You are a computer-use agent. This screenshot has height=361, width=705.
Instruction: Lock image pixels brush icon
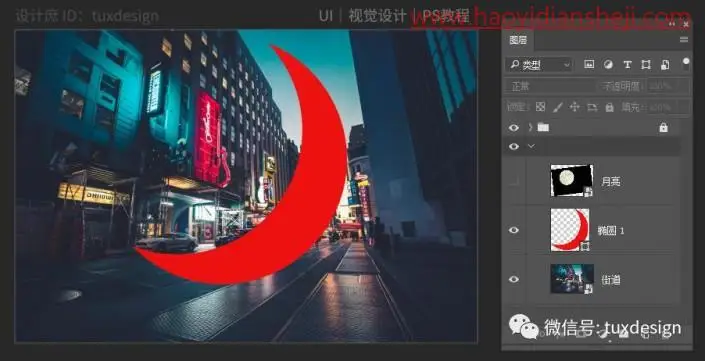point(558,107)
